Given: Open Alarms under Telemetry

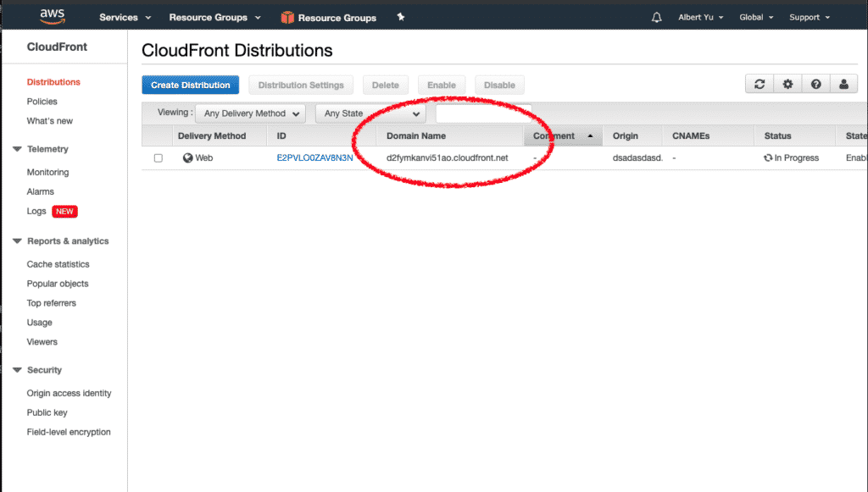Looking at the screenshot, I should [x=41, y=191].
